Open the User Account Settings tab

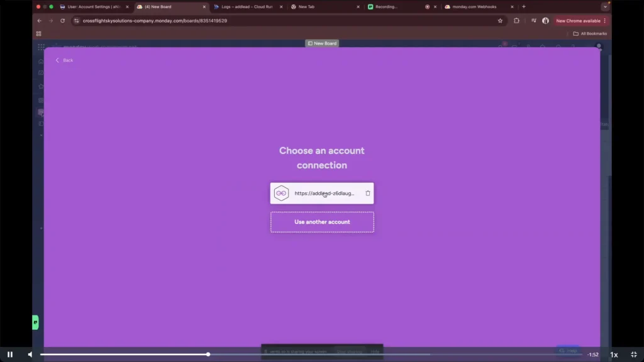click(x=94, y=7)
